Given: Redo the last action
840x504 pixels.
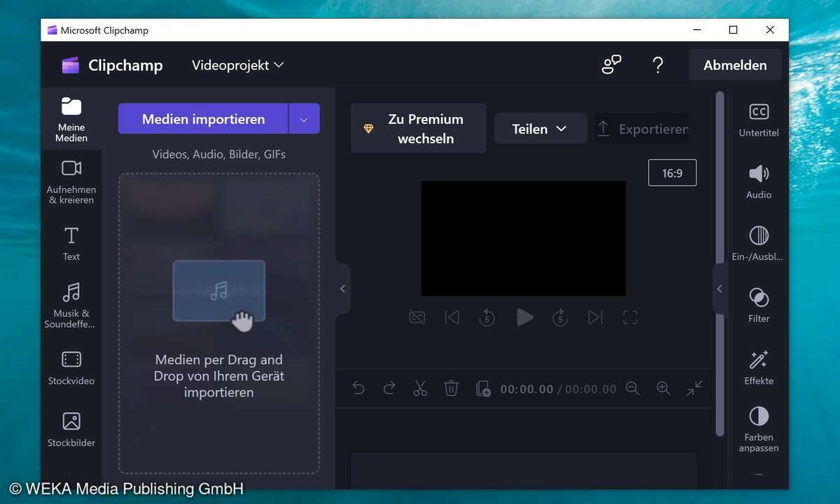Looking at the screenshot, I should tap(389, 388).
